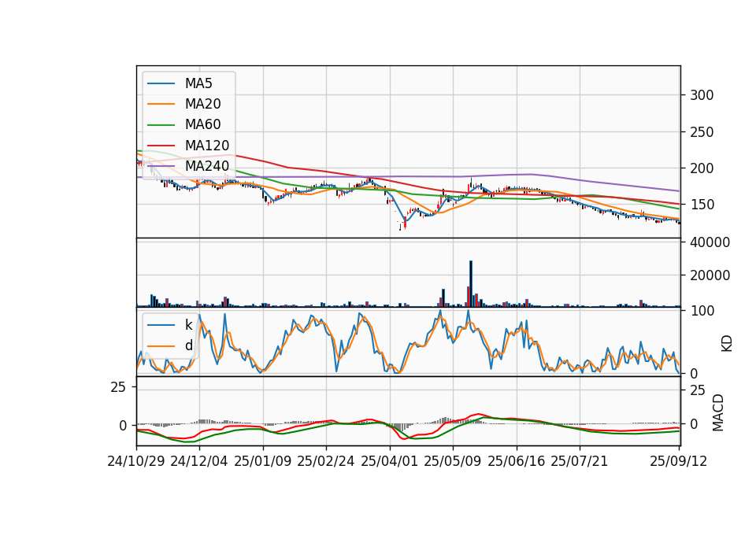Pick the orange d legend line sample
The height and width of the screenshot is (543, 756).
pos(161,345)
